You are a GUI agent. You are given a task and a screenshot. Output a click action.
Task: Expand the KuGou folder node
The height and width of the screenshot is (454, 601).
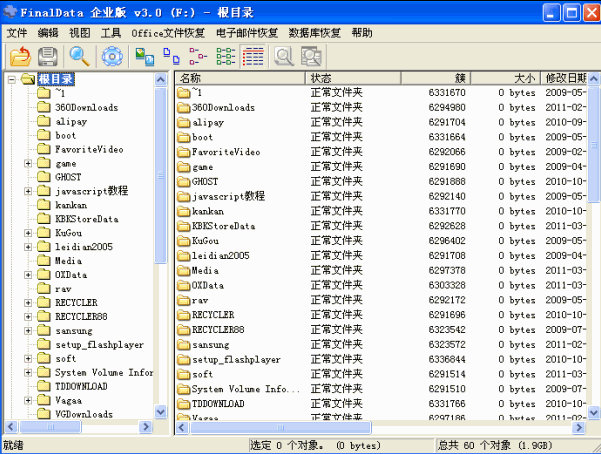click(28, 233)
